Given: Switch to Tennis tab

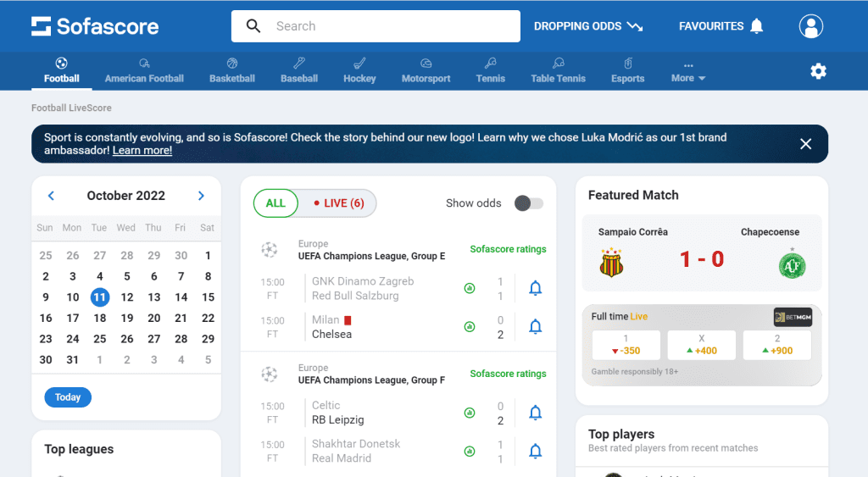Looking at the screenshot, I should [x=491, y=71].
